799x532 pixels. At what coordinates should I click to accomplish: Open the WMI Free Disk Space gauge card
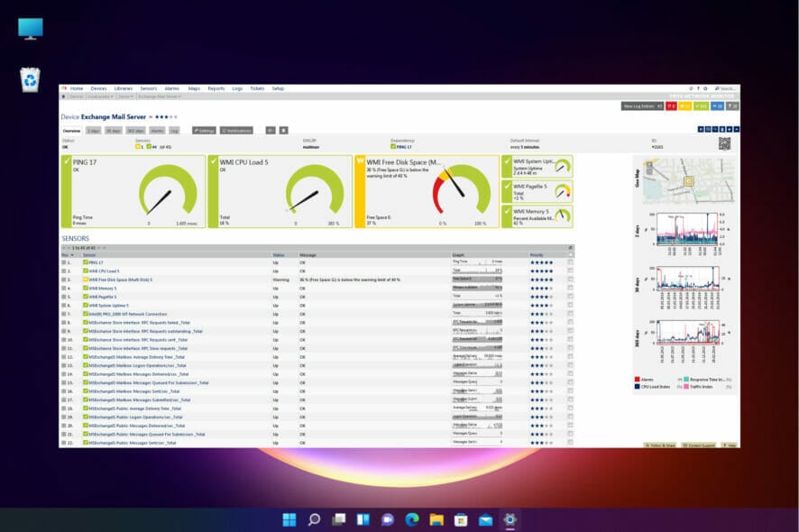(427, 191)
